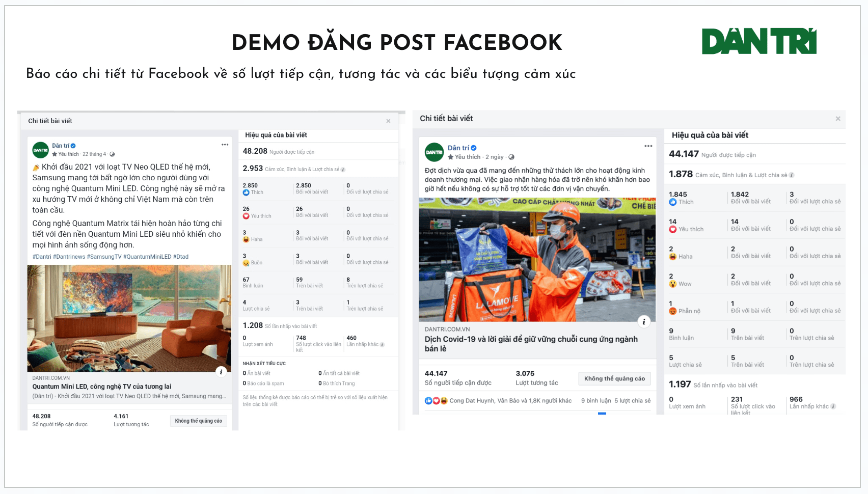Open the Dịch Covid-19 article headline
Image resolution: width=868 pixels, height=494 pixels.
pyautogui.click(x=531, y=344)
